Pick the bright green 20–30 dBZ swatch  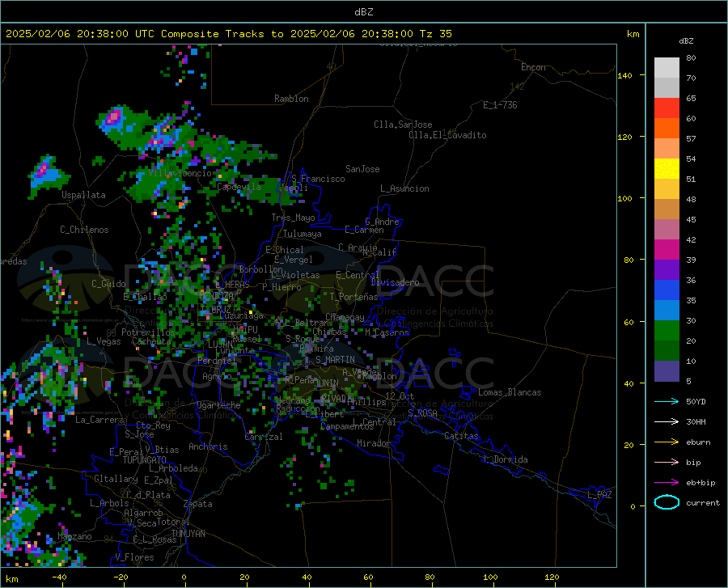[667, 331]
